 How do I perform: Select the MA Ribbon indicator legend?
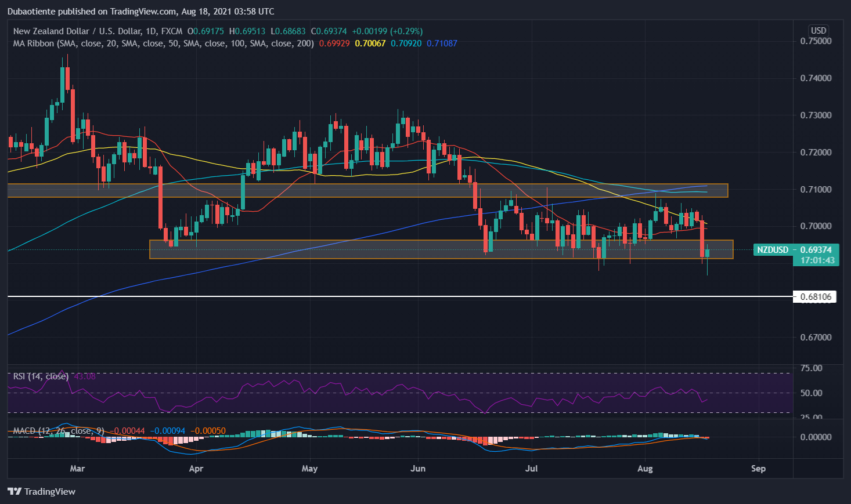pyautogui.click(x=164, y=43)
